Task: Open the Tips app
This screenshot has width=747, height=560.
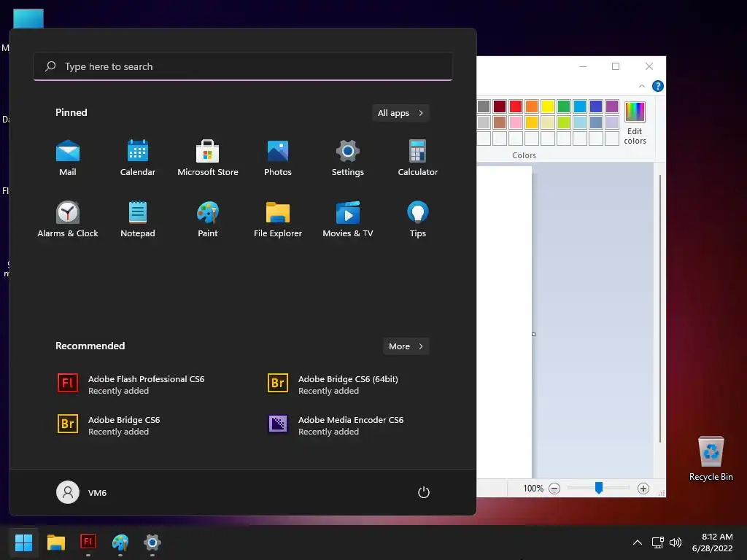Action: (x=418, y=219)
